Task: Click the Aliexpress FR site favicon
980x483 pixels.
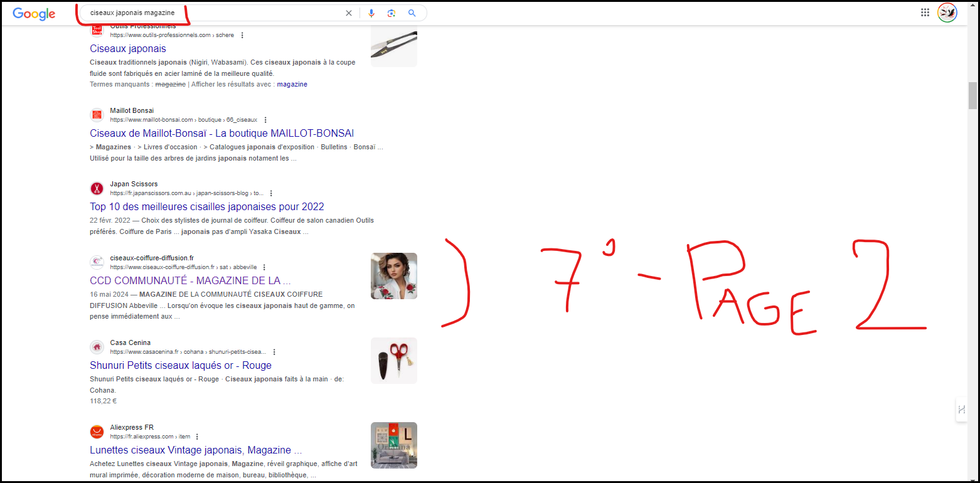Action: [x=97, y=432]
